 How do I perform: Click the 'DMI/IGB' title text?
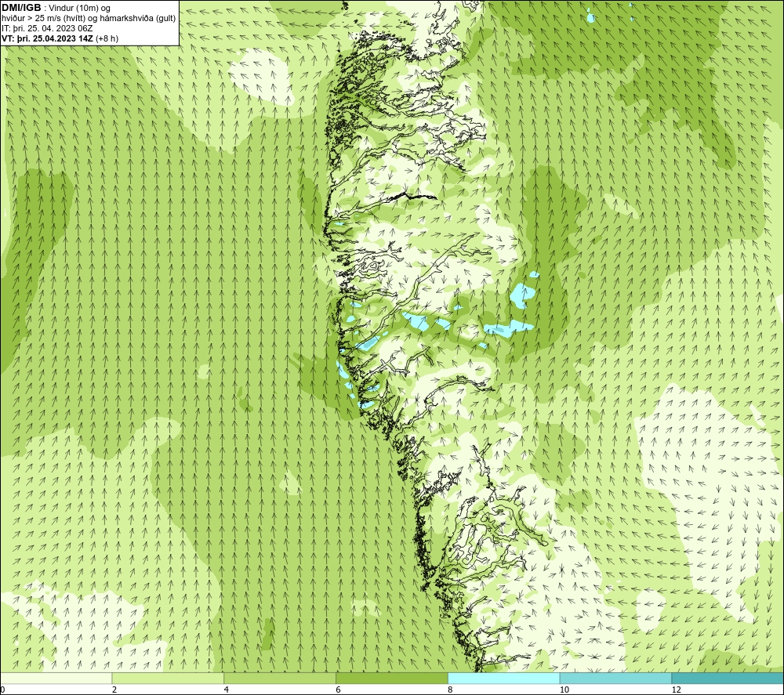[21, 8]
